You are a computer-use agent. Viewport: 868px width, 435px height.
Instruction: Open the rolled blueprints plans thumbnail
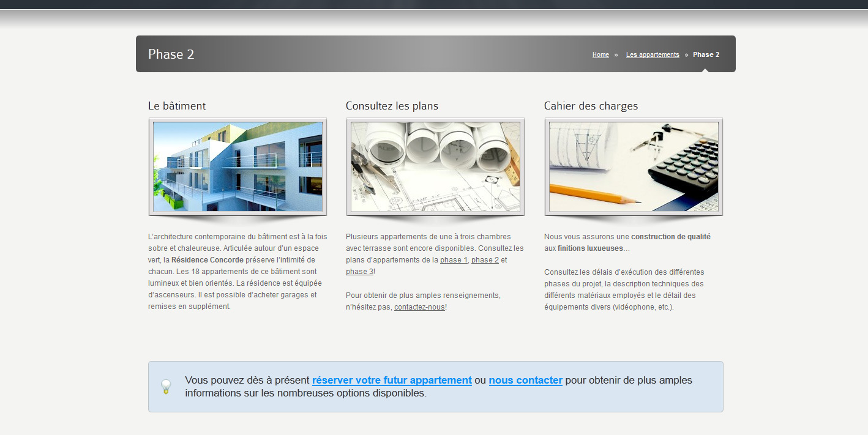click(435, 166)
